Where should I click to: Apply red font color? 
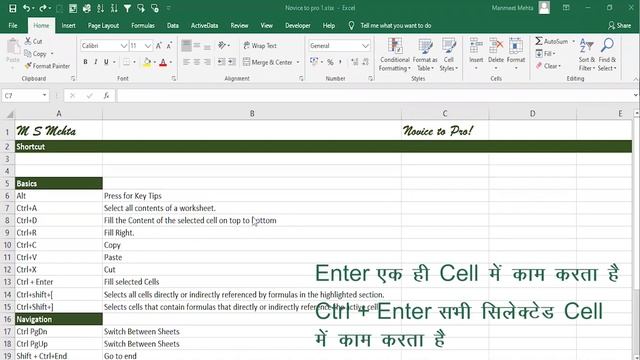(163, 62)
